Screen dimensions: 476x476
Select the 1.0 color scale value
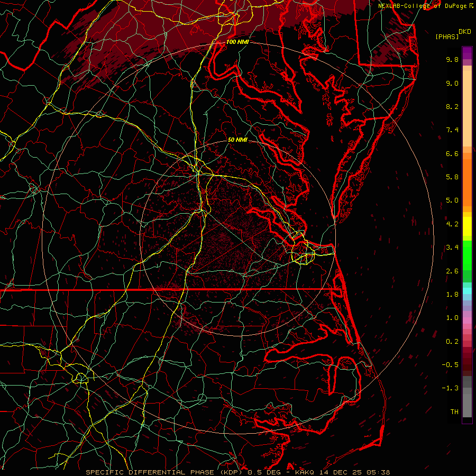click(x=452, y=318)
